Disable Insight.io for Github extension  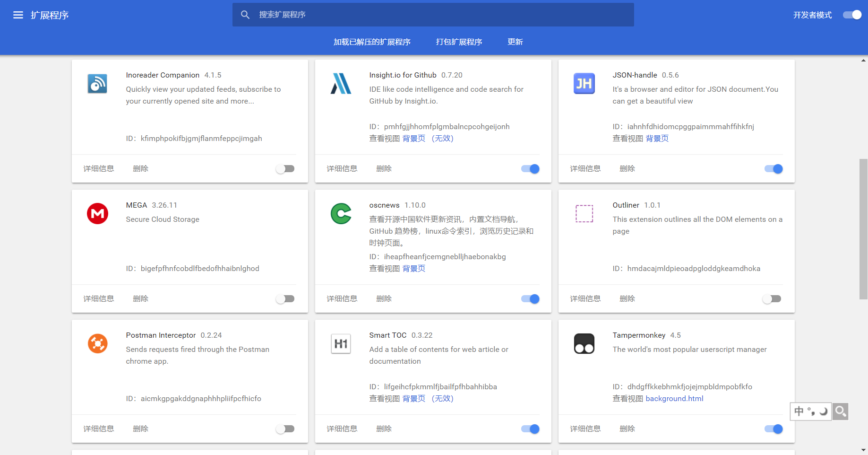(530, 169)
